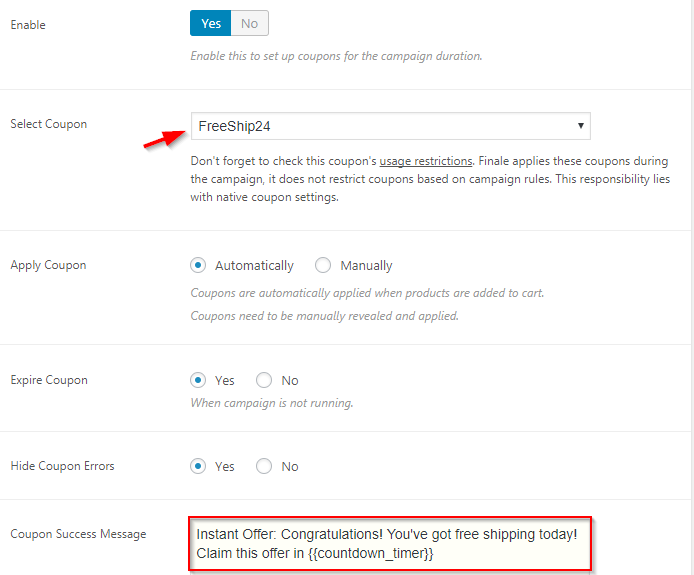The image size is (694, 575).
Task: Select Automatically for Apply Coupon
Action: 198,265
